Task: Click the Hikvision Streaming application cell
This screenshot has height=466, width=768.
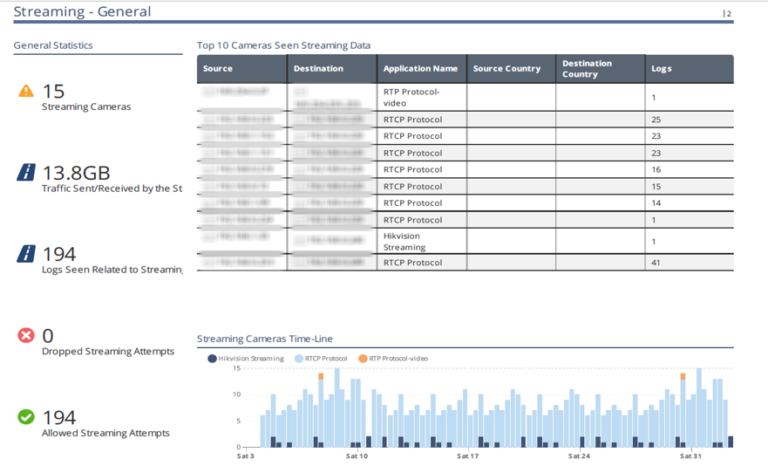Action: (422, 242)
